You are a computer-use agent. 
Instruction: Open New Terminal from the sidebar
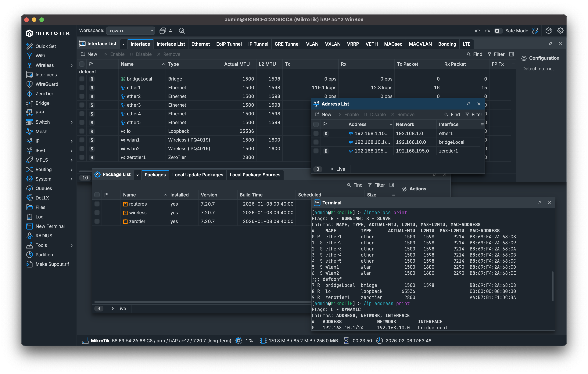point(50,226)
